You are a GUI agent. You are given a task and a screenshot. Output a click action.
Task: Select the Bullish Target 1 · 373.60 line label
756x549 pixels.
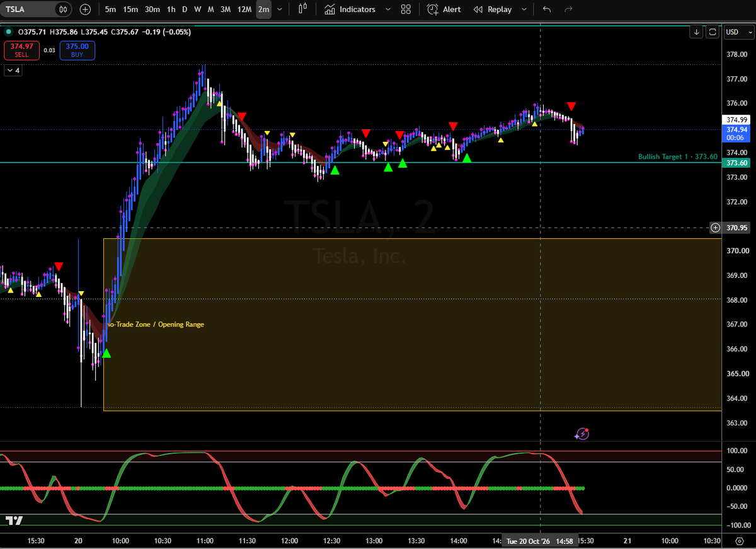click(x=677, y=157)
